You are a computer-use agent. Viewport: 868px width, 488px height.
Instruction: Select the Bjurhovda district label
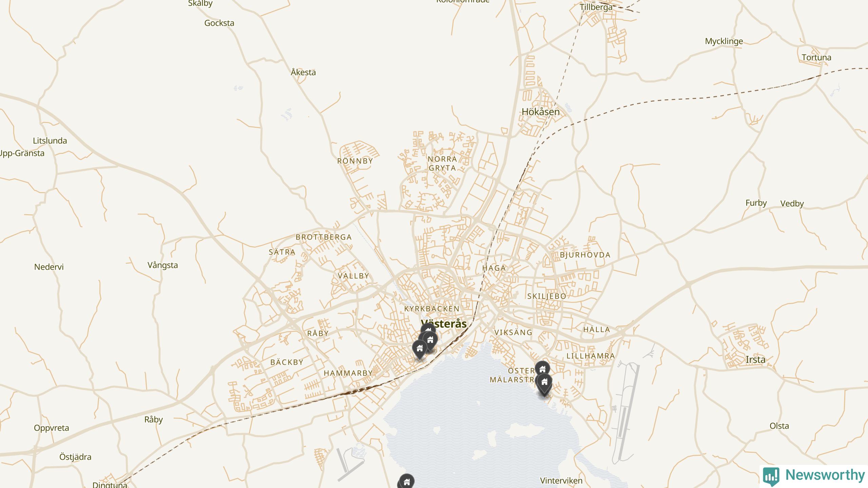click(x=585, y=255)
